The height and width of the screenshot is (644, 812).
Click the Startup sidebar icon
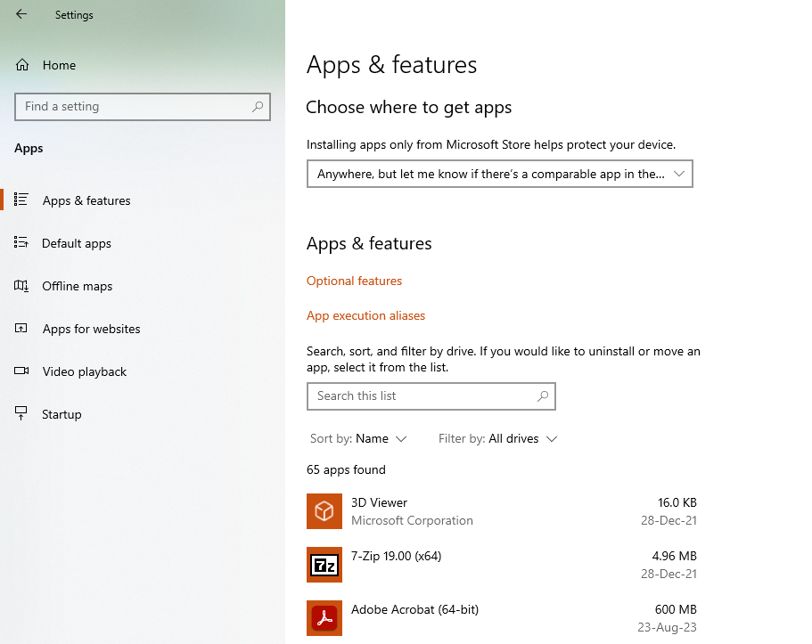pyautogui.click(x=21, y=413)
